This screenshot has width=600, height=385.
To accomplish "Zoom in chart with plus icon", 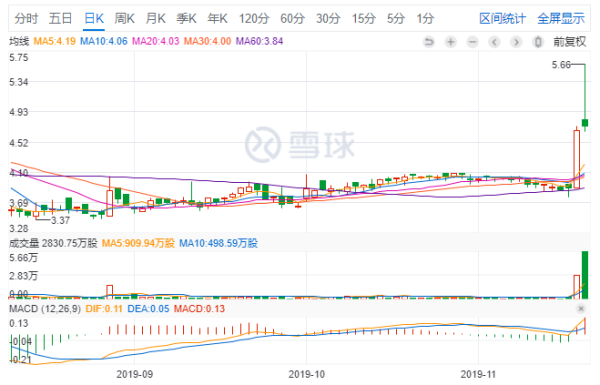I will [451, 41].
